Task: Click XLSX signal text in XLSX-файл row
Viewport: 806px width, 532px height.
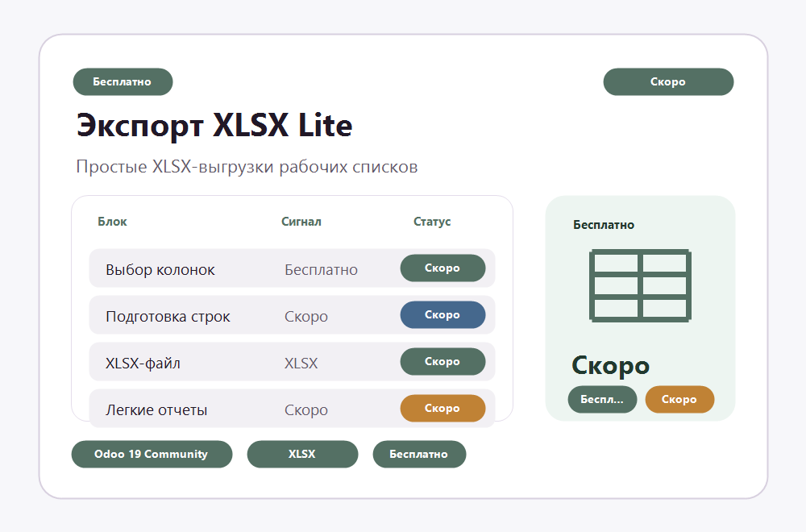Action: (x=301, y=364)
